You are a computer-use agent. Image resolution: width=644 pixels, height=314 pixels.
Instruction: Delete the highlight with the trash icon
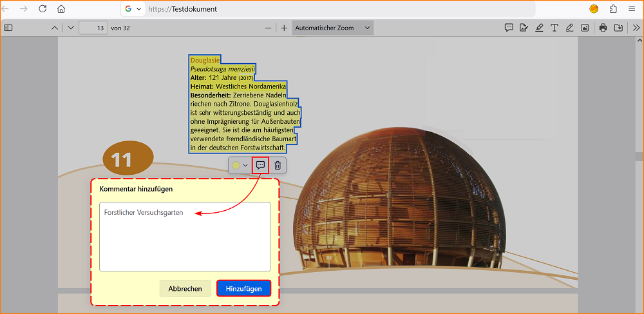[x=278, y=166]
